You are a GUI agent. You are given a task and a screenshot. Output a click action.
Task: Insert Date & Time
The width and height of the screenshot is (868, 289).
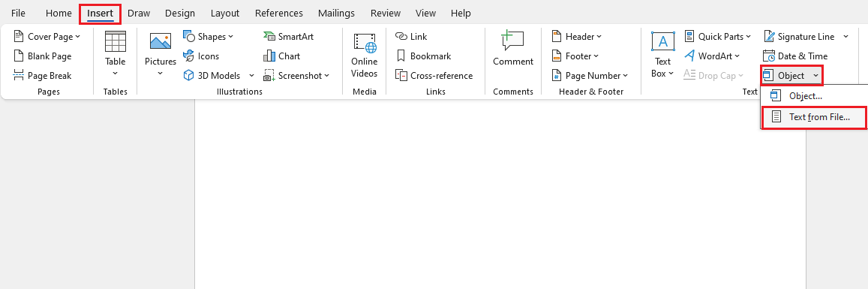pyautogui.click(x=795, y=56)
